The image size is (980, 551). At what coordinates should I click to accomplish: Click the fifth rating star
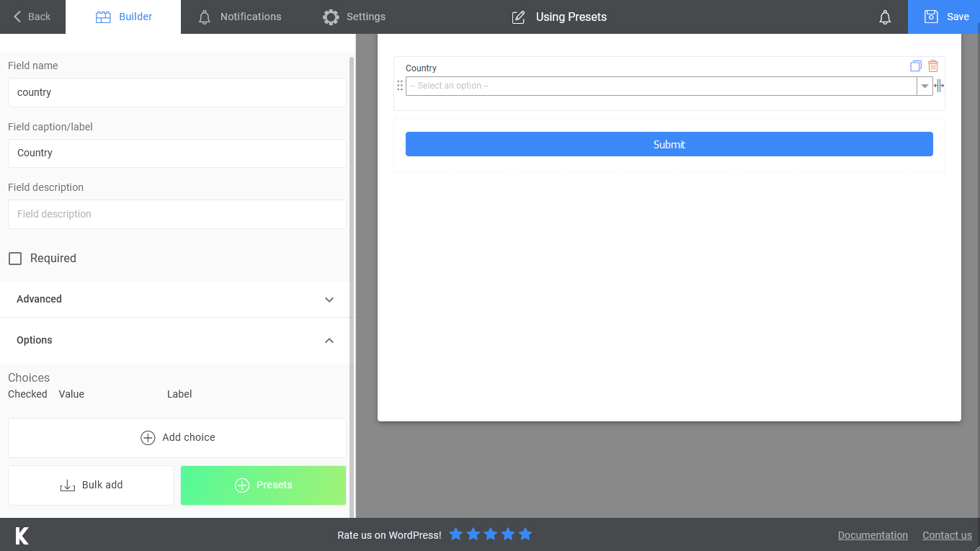coord(525,534)
